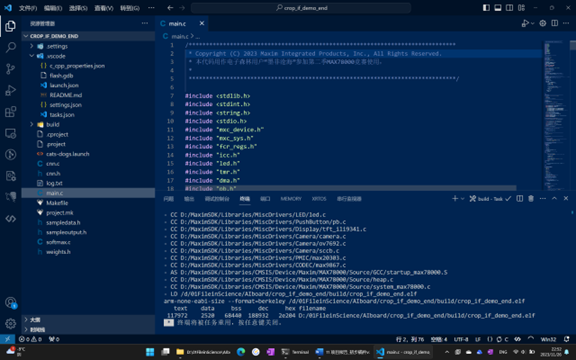Open editor more actions ellipsis
576x360 pixels.
pyautogui.click(x=566, y=24)
